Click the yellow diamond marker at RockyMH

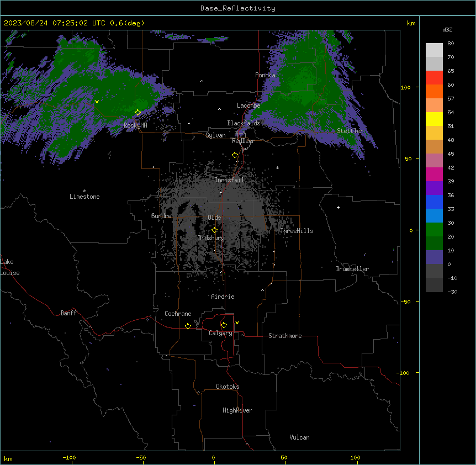138,113
